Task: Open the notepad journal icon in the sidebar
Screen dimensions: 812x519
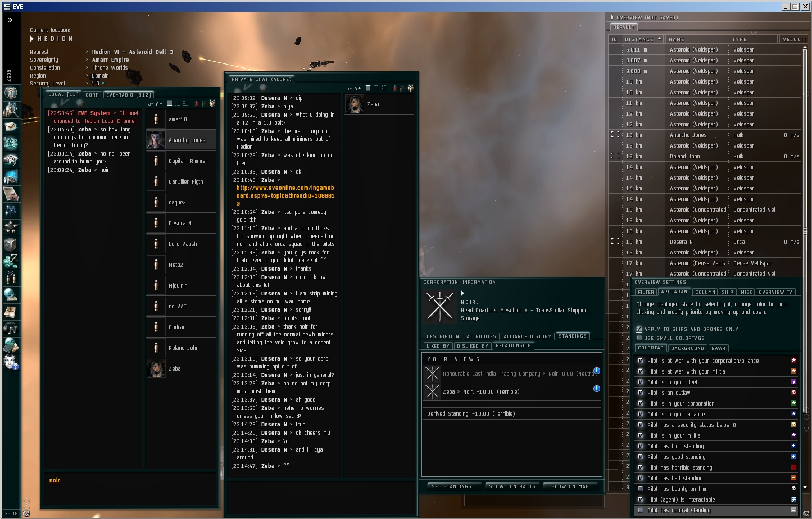Action: tap(11, 194)
